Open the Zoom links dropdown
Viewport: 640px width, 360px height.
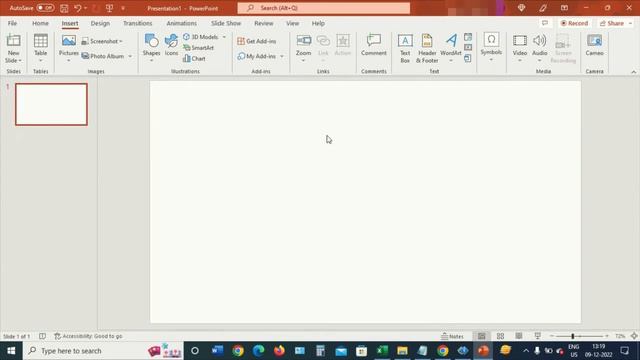[303, 48]
